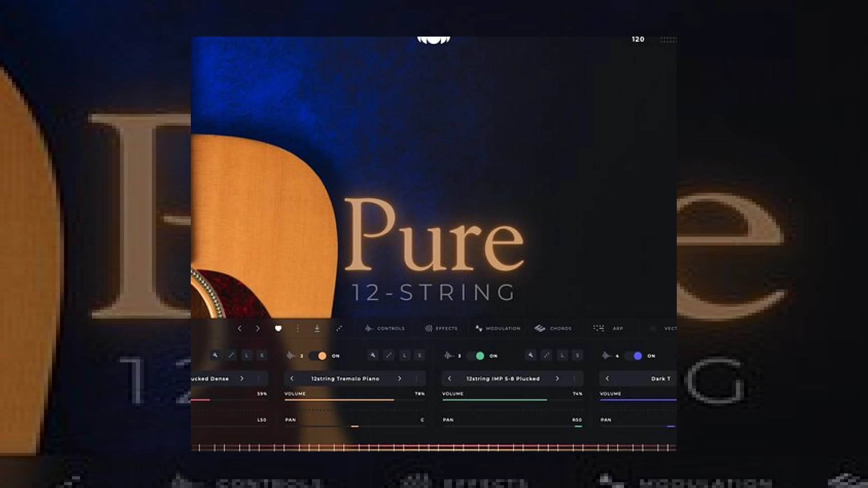This screenshot has height=488, width=868.
Task: Click layer 1 pan value L50
Action: [x=262, y=420]
